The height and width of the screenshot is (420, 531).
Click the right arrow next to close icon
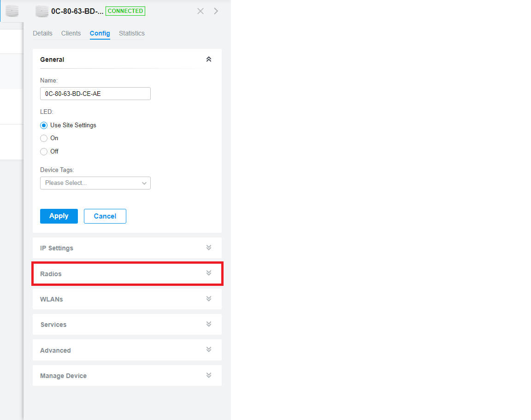click(x=216, y=11)
